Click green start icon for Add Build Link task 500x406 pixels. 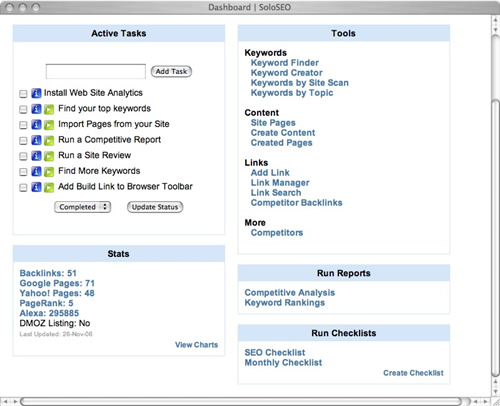tap(49, 188)
